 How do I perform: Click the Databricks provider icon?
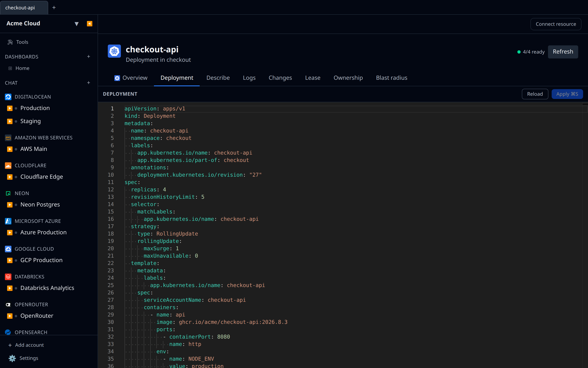point(8,277)
